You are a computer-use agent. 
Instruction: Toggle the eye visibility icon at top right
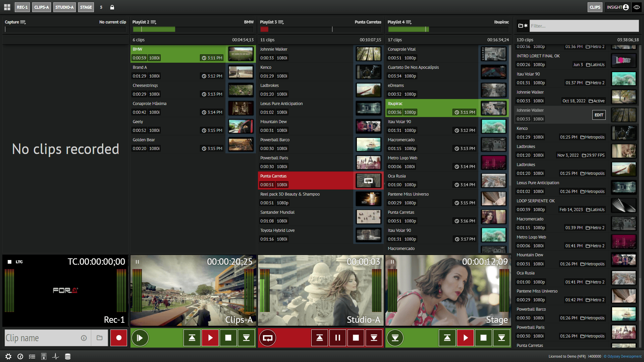[x=636, y=7]
